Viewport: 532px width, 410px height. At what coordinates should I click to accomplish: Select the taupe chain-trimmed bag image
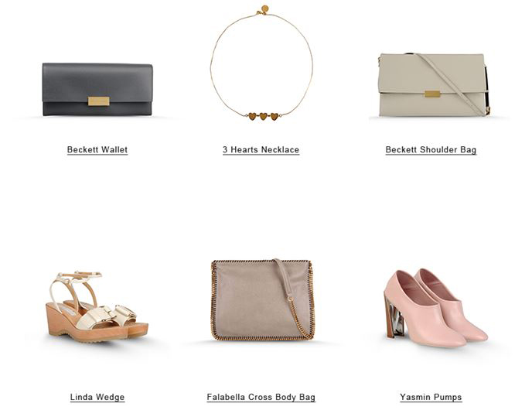(x=263, y=299)
